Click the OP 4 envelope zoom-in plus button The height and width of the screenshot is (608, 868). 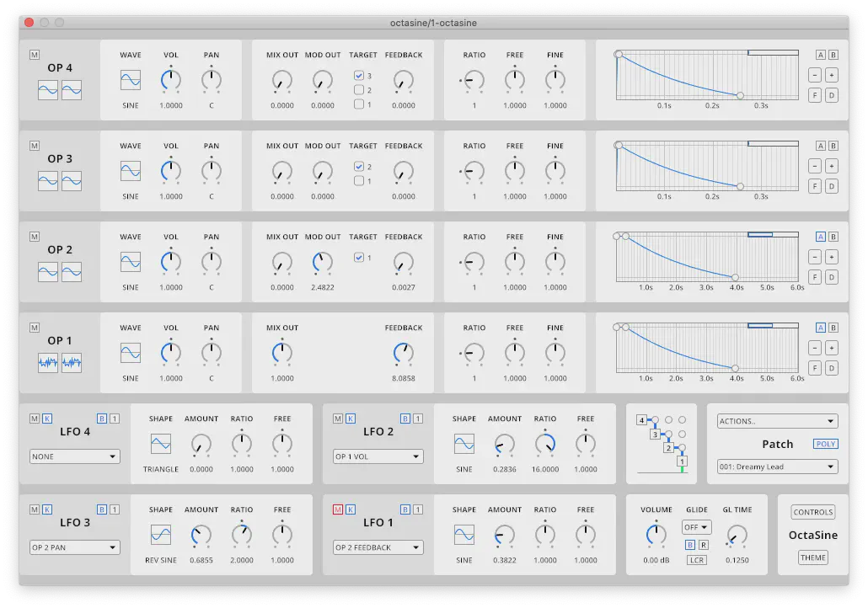tap(832, 75)
